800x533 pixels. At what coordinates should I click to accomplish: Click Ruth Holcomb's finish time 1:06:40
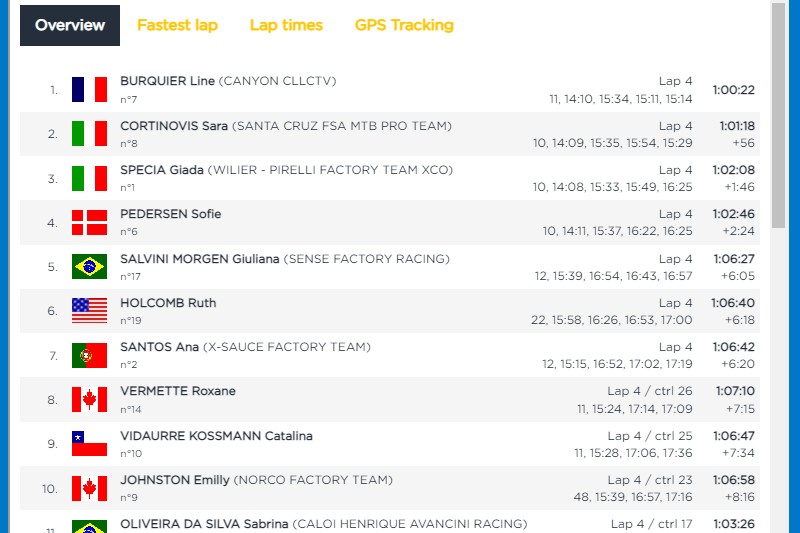[733, 303]
